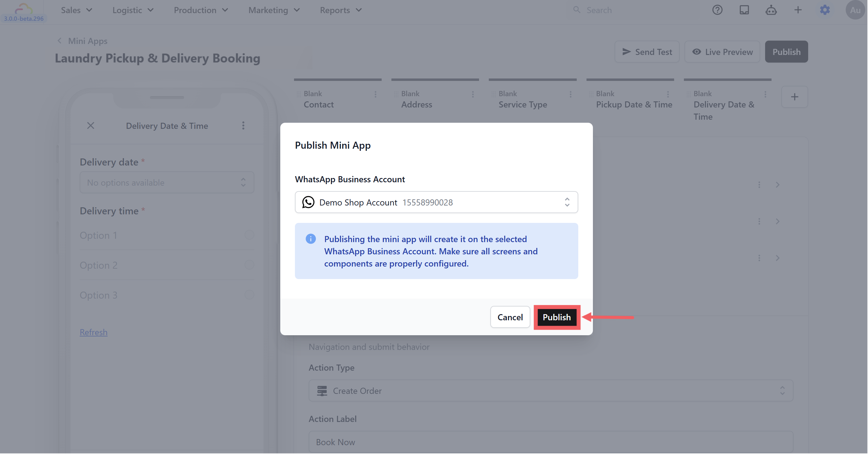Click the help question mark icon
Screen dimensions: 868x454
point(717,10)
